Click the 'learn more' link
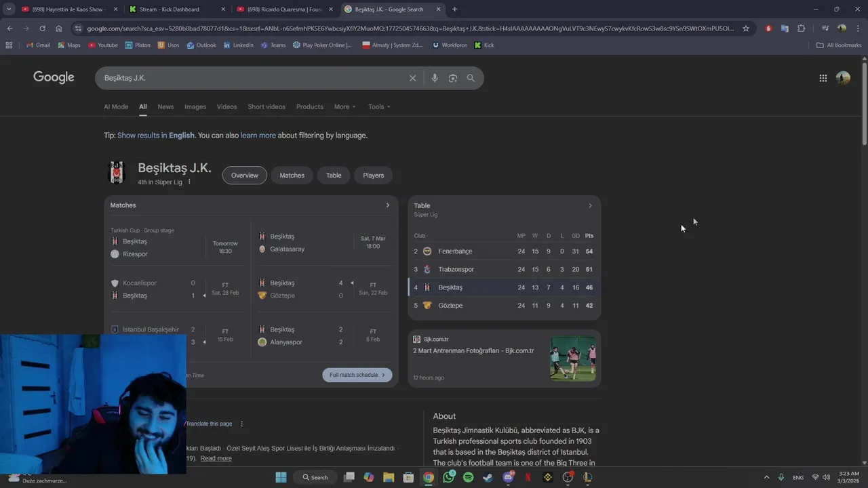The height and width of the screenshot is (488, 868). (258, 136)
